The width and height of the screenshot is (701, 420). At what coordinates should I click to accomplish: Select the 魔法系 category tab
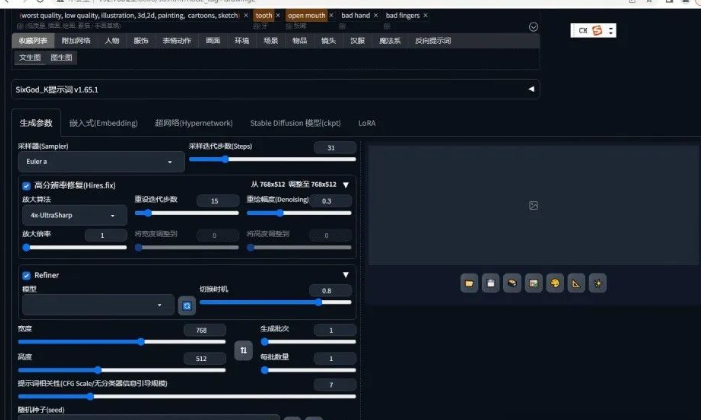(x=390, y=41)
